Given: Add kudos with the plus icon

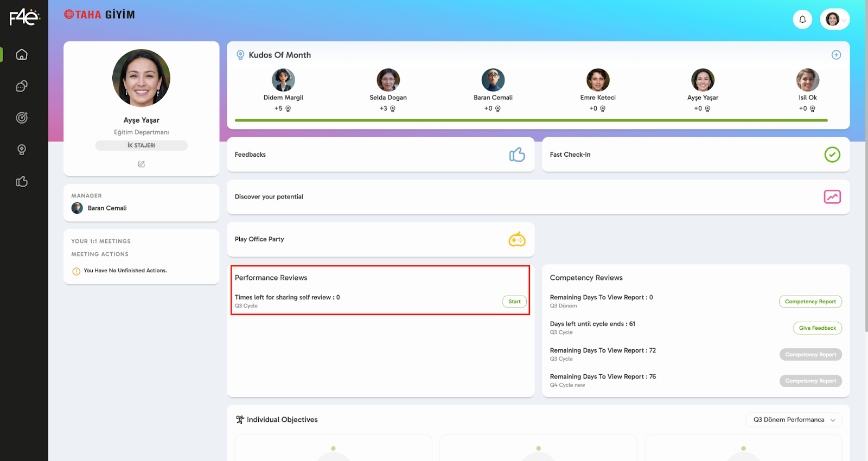Looking at the screenshot, I should [836, 55].
